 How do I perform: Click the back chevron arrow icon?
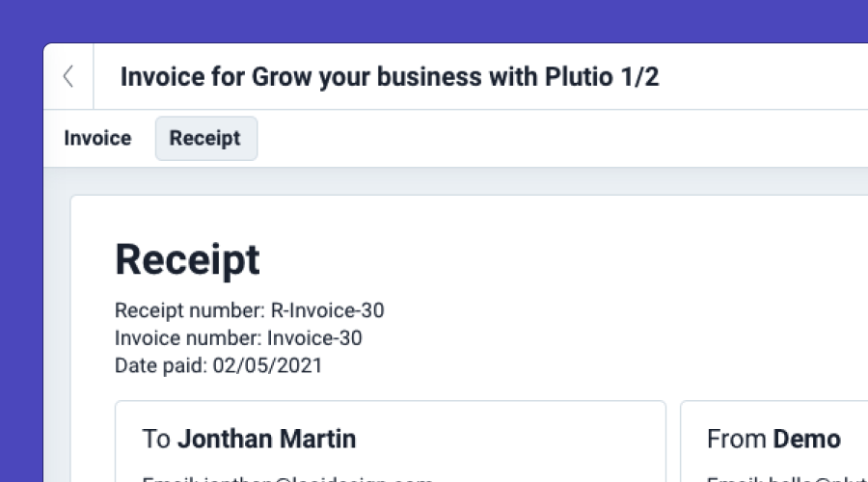pyautogui.click(x=68, y=77)
